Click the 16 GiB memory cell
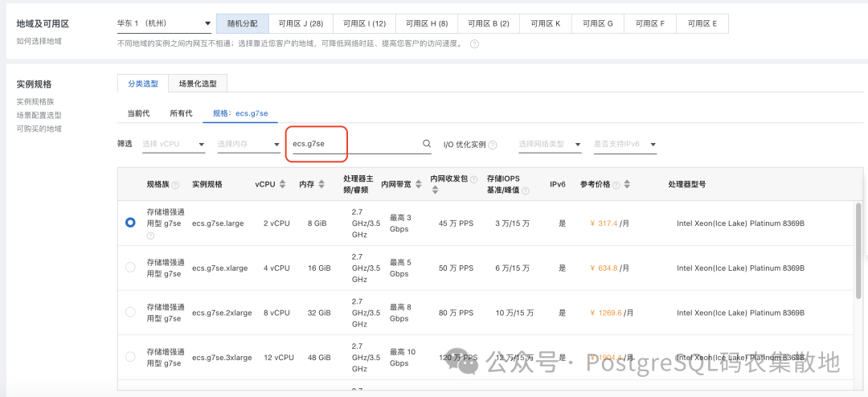Viewport: 868px width, 397px height. 319,268
